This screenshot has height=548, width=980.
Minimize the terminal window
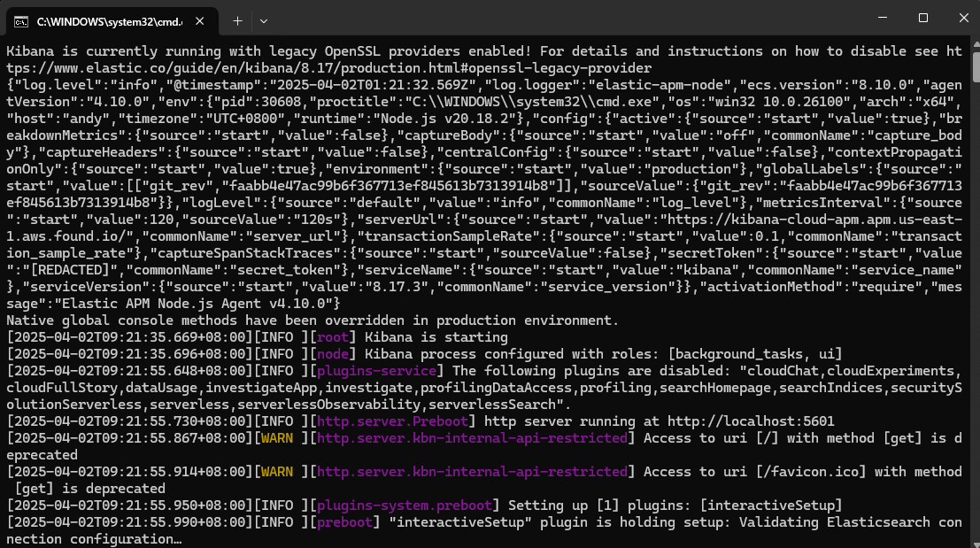coord(883,18)
